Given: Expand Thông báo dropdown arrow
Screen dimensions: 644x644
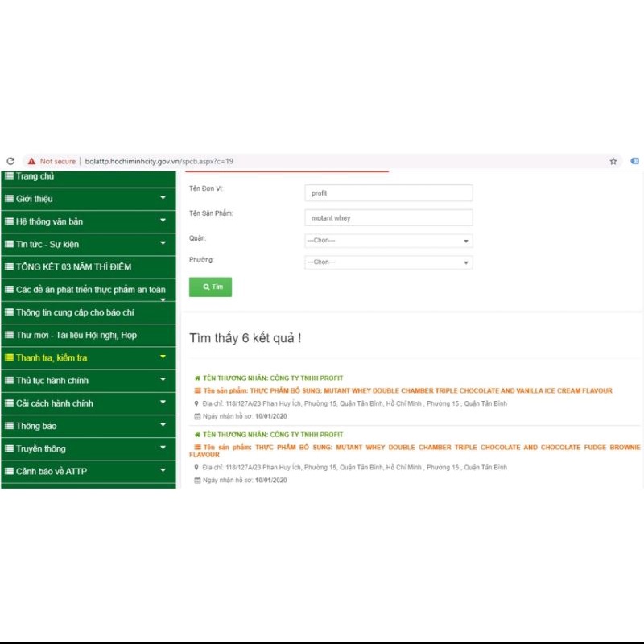Looking at the screenshot, I should click(163, 425).
